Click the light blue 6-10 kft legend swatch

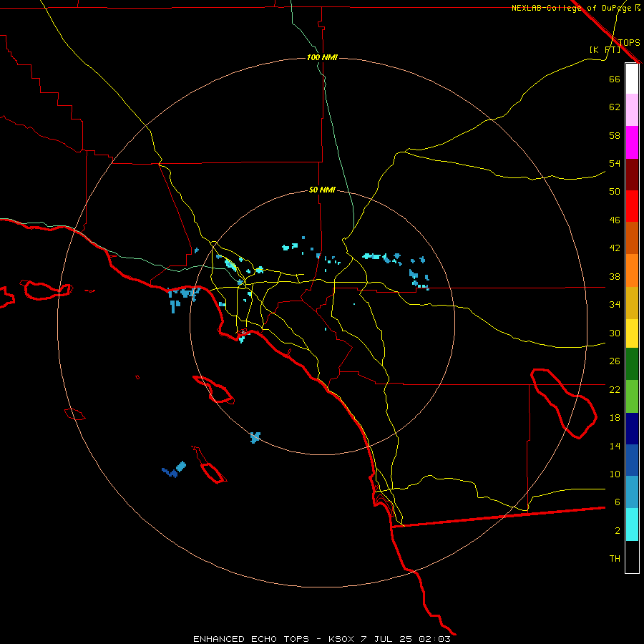632,492
